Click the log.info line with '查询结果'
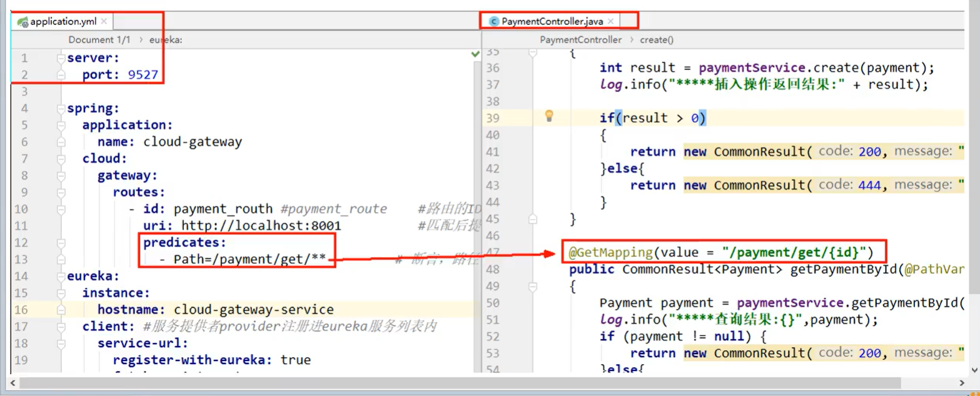 [x=739, y=320]
